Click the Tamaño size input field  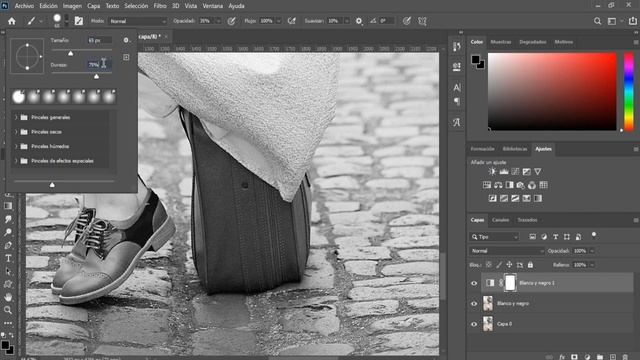(100, 40)
